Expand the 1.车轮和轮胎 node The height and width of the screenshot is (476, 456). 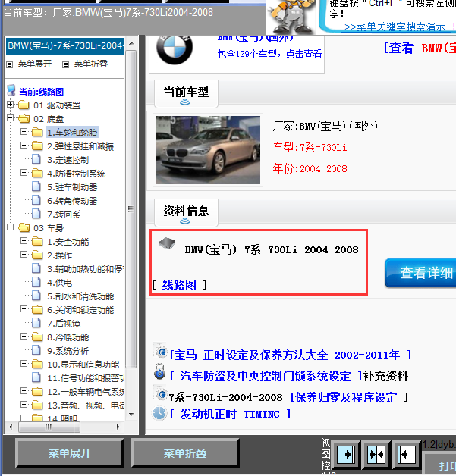coord(24,131)
